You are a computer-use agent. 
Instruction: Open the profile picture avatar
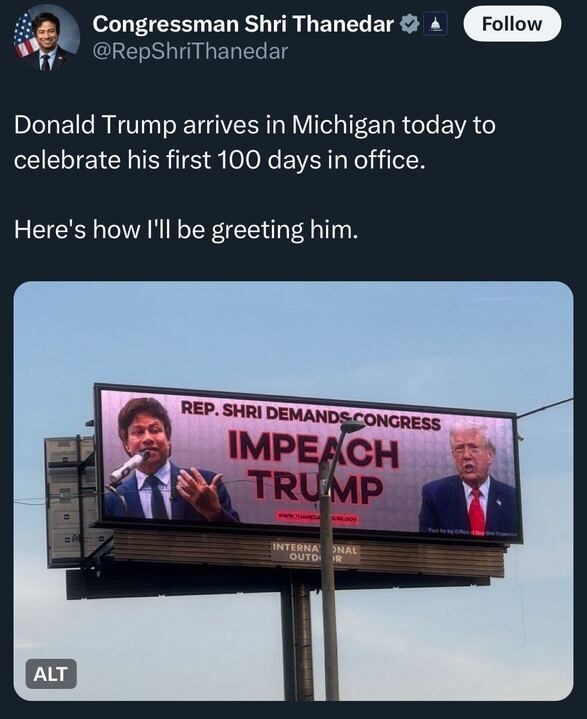(x=47, y=38)
